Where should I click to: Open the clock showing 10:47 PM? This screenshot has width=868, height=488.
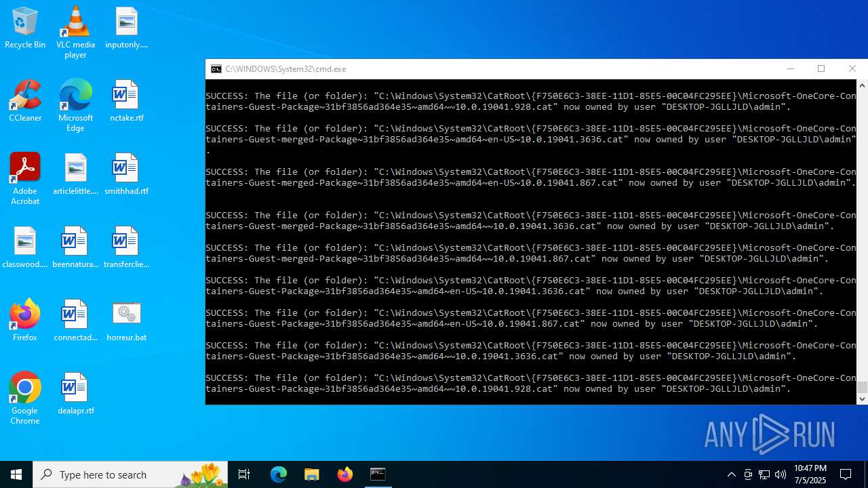[x=810, y=474]
